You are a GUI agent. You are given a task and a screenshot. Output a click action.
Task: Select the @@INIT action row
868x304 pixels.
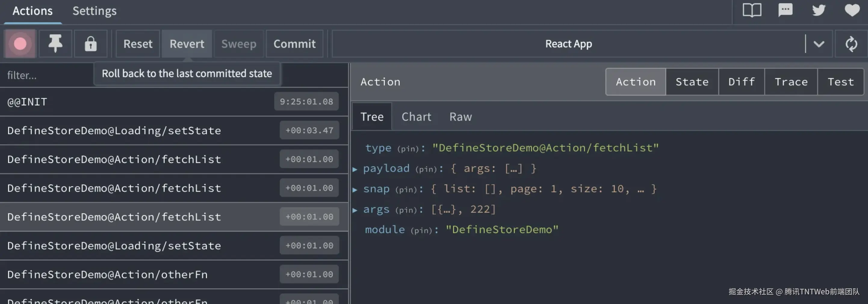tap(174, 102)
